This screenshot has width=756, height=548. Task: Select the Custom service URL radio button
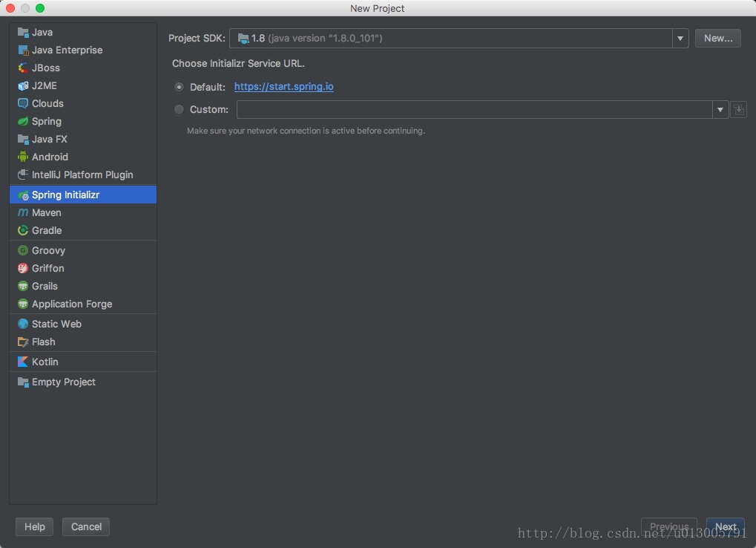(179, 109)
